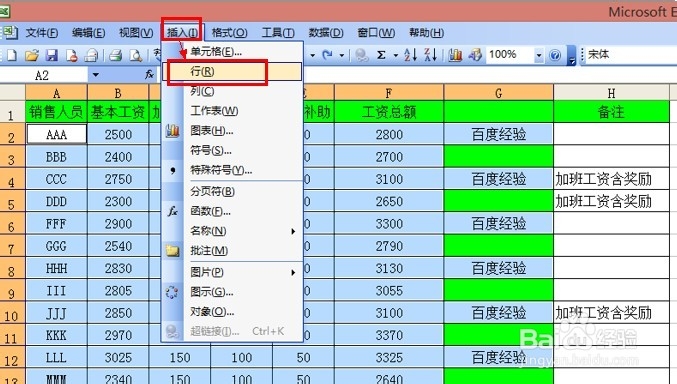Image resolution: width=677 pixels, height=384 pixels.
Task: Click the 宋体 font name box
Action: pyautogui.click(x=630, y=55)
